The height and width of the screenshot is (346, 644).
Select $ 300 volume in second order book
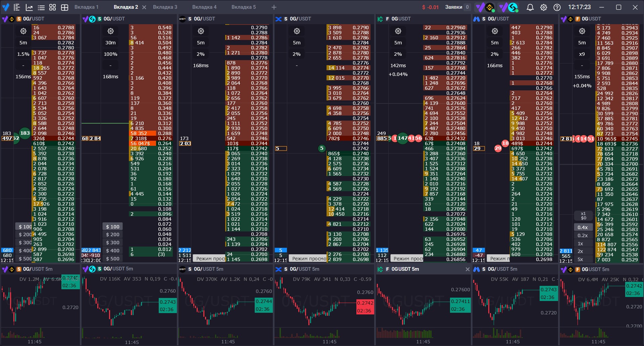112,243
